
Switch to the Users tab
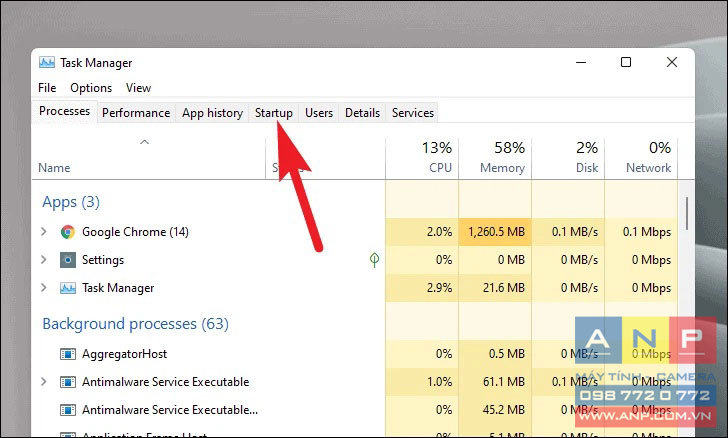click(319, 113)
